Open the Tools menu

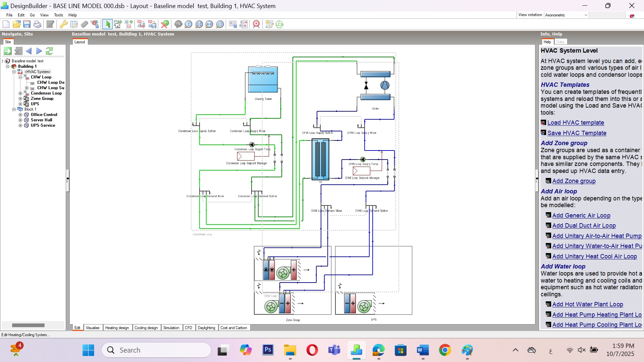click(58, 15)
